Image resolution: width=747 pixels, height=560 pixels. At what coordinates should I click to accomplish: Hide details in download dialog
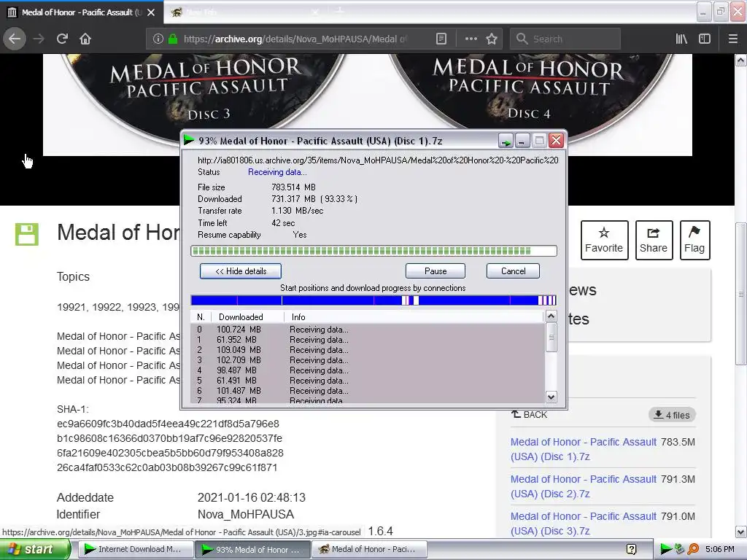(x=241, y=271)
